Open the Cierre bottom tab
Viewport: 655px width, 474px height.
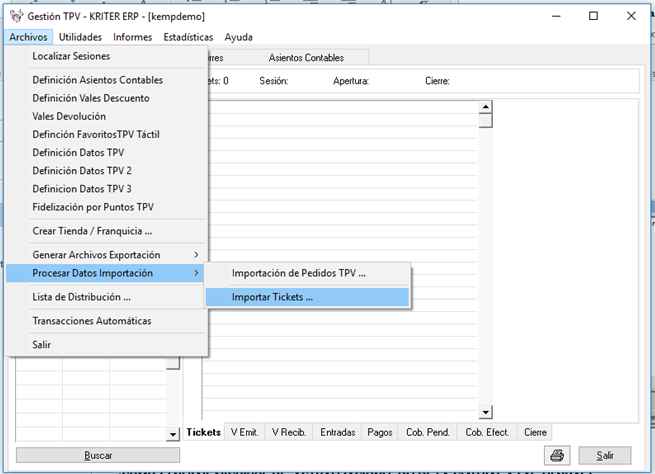tap(535, 432)
